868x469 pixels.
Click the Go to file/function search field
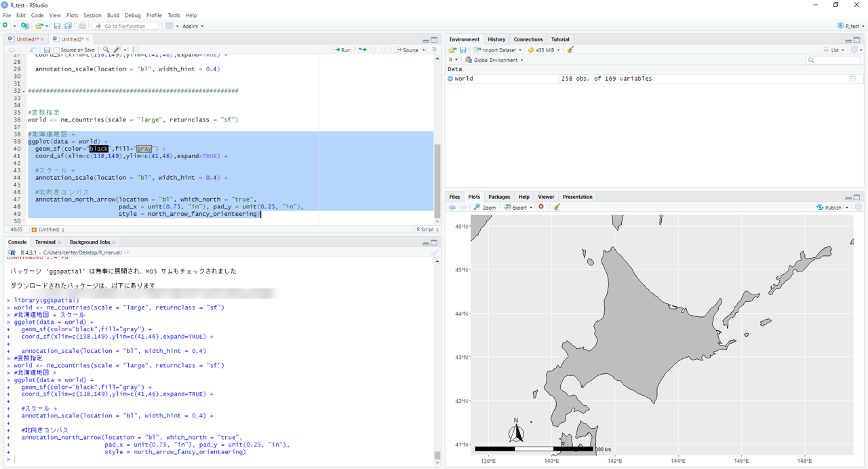coord(125,26)
